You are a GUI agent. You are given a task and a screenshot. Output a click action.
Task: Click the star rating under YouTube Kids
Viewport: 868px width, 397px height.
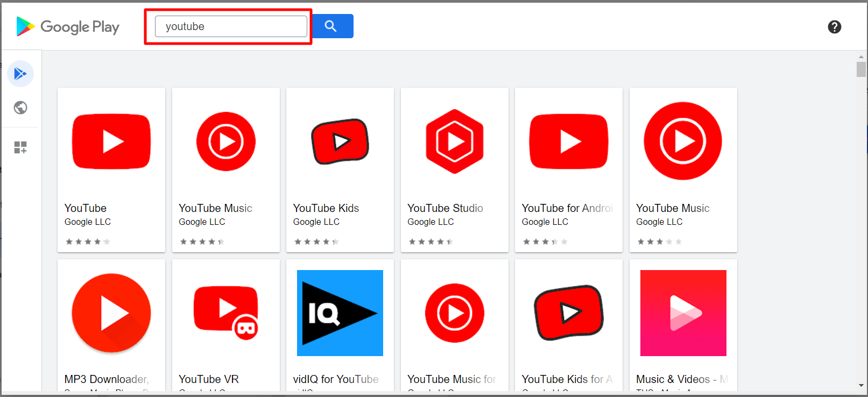tap(316, 242)
